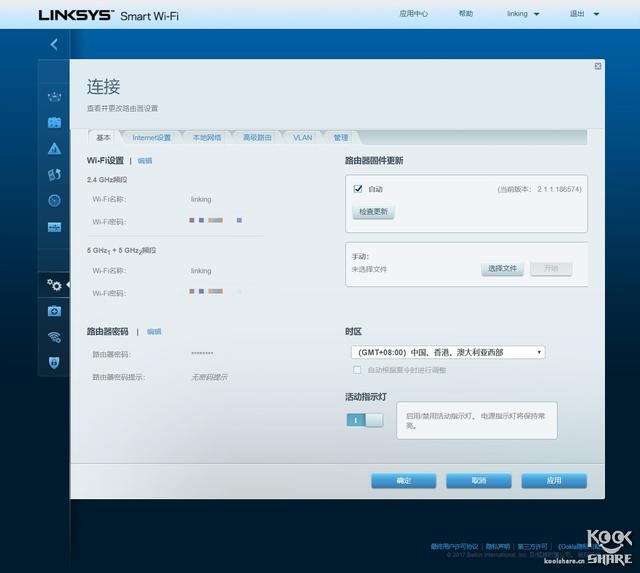Click the 确定 button

click(x=404, y=481)
